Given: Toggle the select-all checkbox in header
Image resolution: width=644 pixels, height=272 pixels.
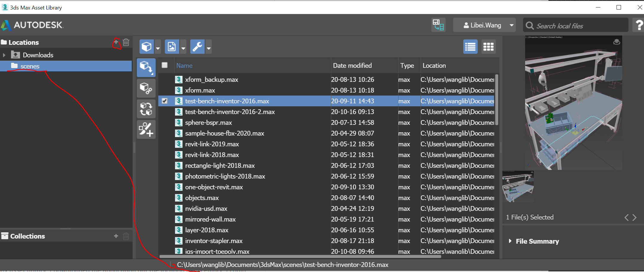Looking at the screenshot, I should 165,65.
